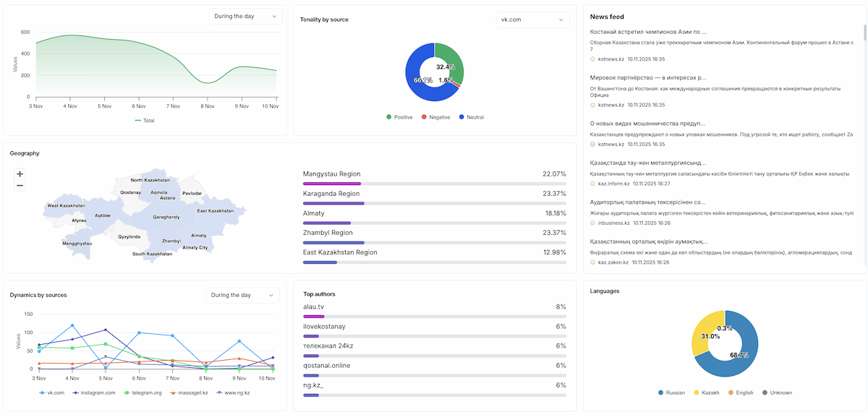868x420 pixels.
Task: Click the sentiment icon beside inbusiness.kz
Action: click(x=592, y=223)
